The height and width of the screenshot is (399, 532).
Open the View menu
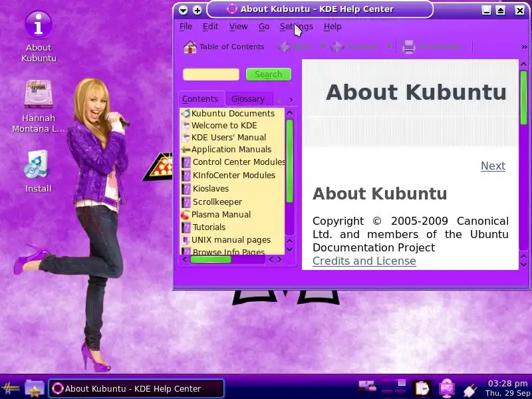(x=238, y=27)
